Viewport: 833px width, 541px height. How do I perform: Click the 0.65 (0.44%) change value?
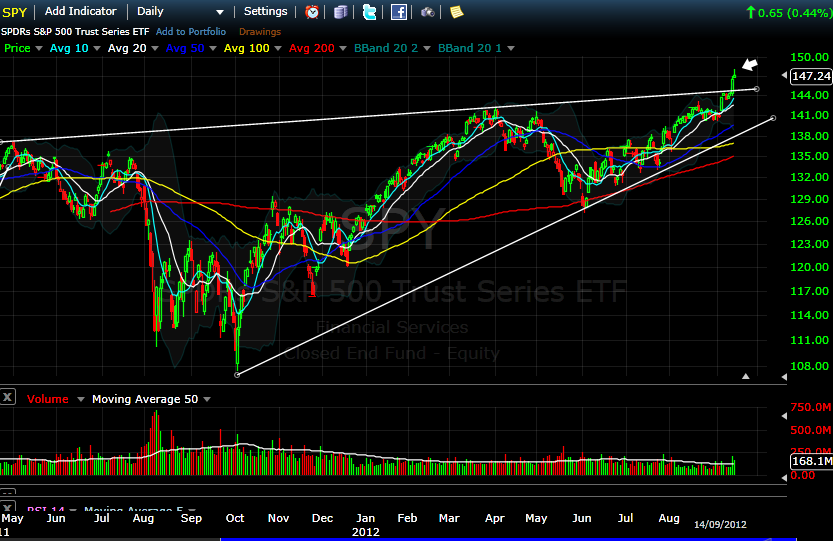pyautogui.click(x=789, y=12)
